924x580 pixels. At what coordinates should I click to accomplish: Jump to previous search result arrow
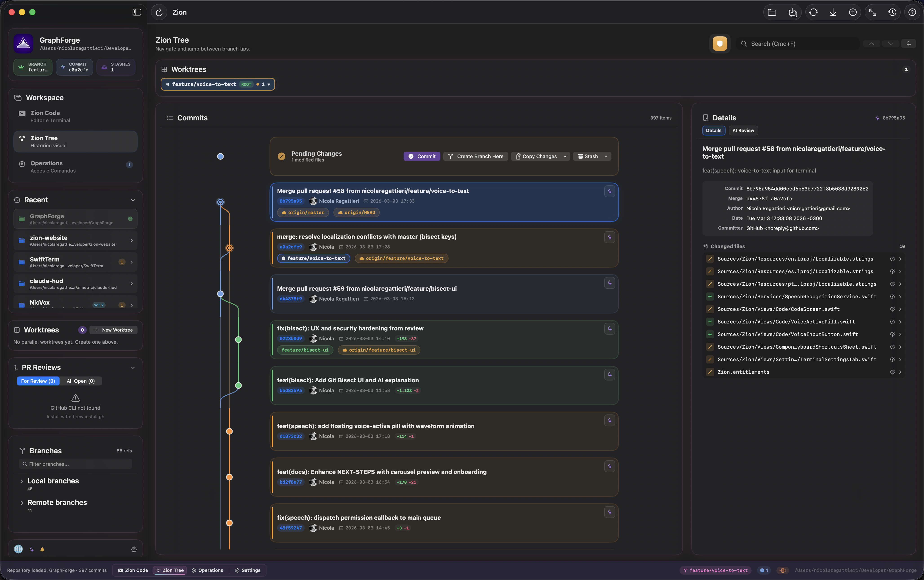click(871, 44)
